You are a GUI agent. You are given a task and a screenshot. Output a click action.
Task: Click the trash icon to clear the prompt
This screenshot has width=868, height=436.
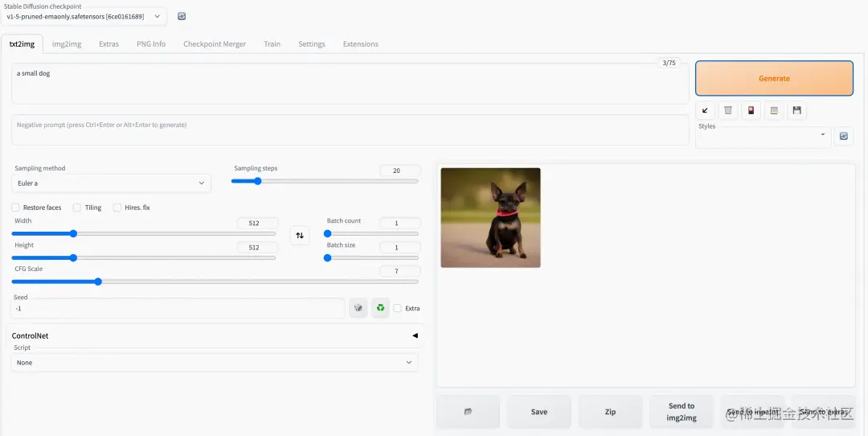pyautogui.click(x=728, y=110)
